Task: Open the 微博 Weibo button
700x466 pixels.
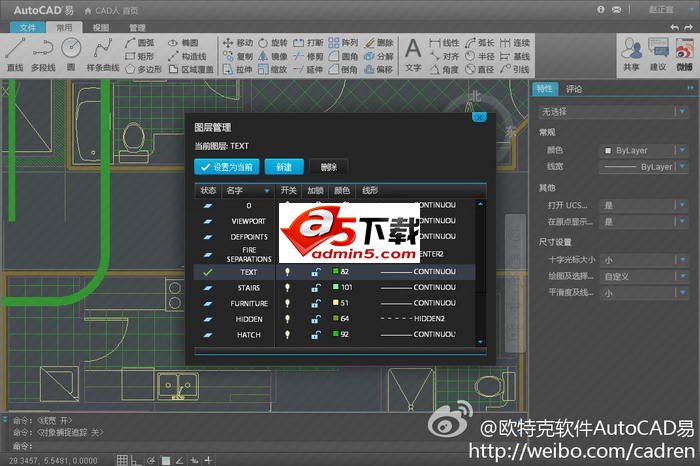Action: [x=684, y=54]
